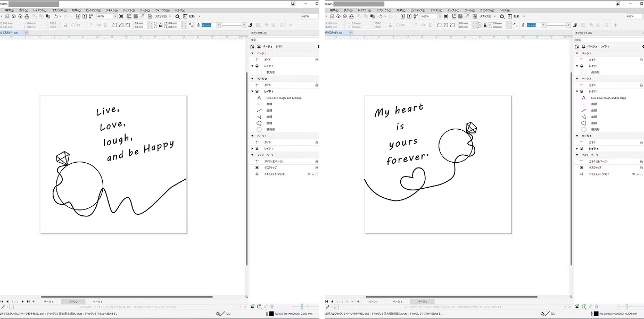Click the trash delete icon in right window panel
Screen dimensions: 644x319
597,307
